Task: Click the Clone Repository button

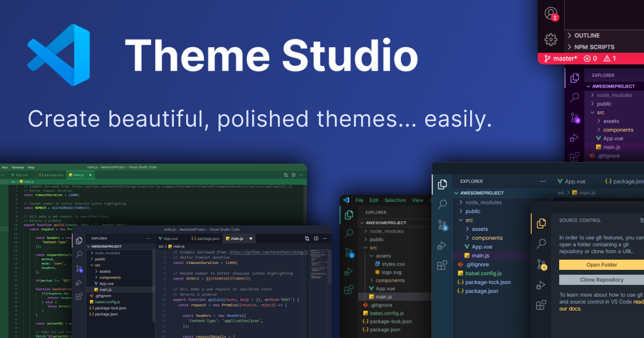Action: pyautogui.click(x=601, y=280)
